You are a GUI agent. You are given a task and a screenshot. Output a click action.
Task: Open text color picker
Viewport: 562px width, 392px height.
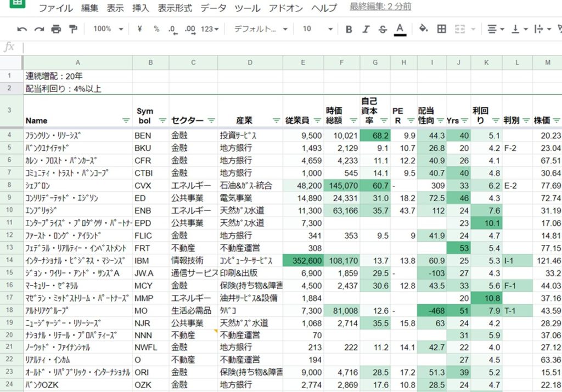click(x=400, y=30)
